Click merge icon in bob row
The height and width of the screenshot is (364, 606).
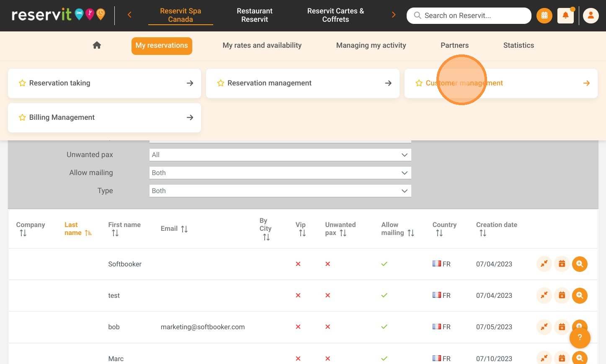544,327
